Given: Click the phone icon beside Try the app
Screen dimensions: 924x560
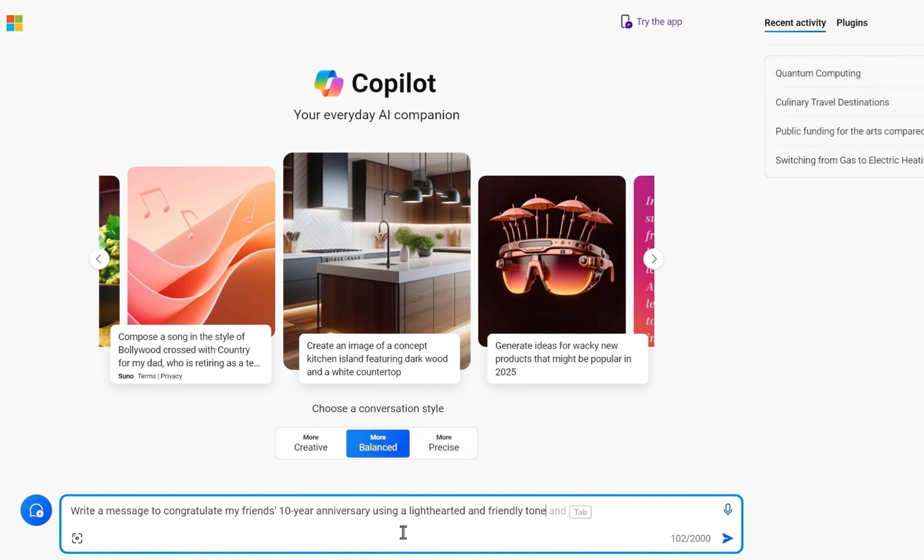Looking at the screenshot, I should (x=626, y=21).
